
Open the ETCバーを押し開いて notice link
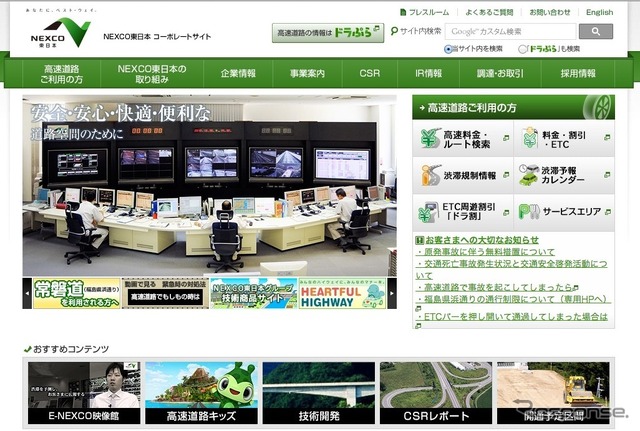pyautogui.click(x=511, y=317)
